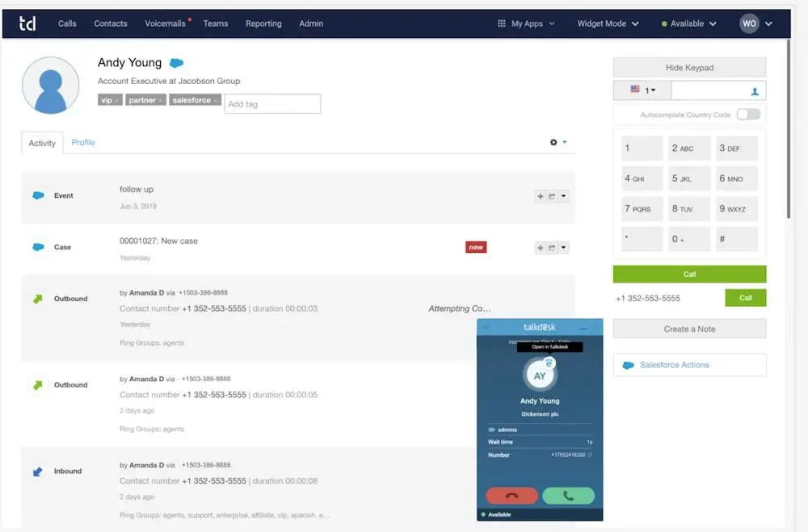Viewport: 808px width, 532px height.
Task: Open the Available status dropdown
Action: point(688,23)
